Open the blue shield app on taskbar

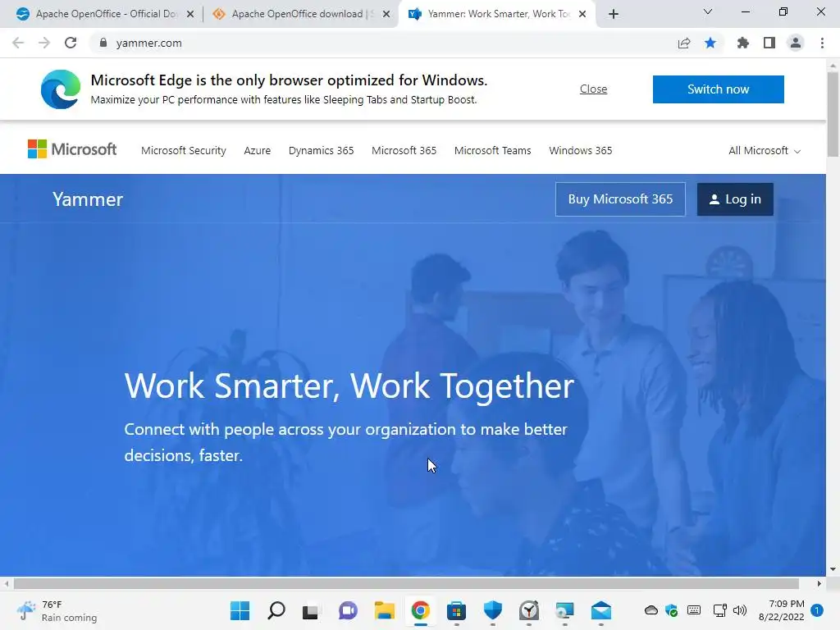[x=493, y=610]
